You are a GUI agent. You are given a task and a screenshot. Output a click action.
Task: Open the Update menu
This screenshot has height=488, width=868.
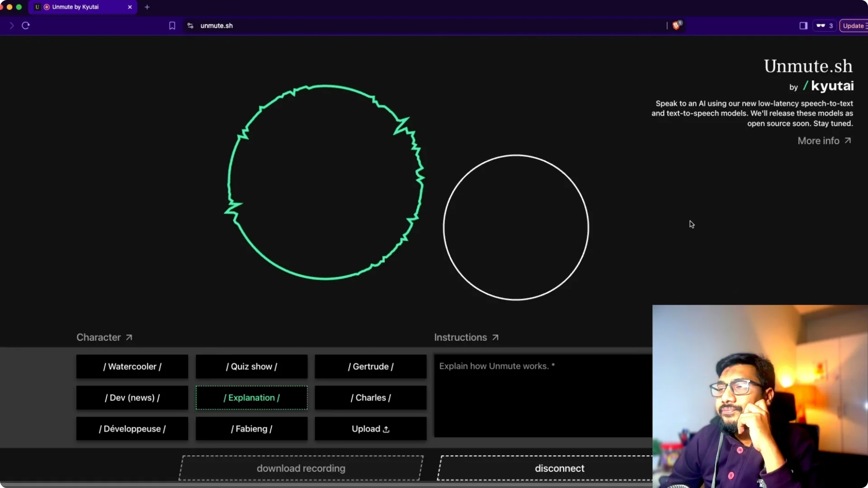click(x=854, y=26)
